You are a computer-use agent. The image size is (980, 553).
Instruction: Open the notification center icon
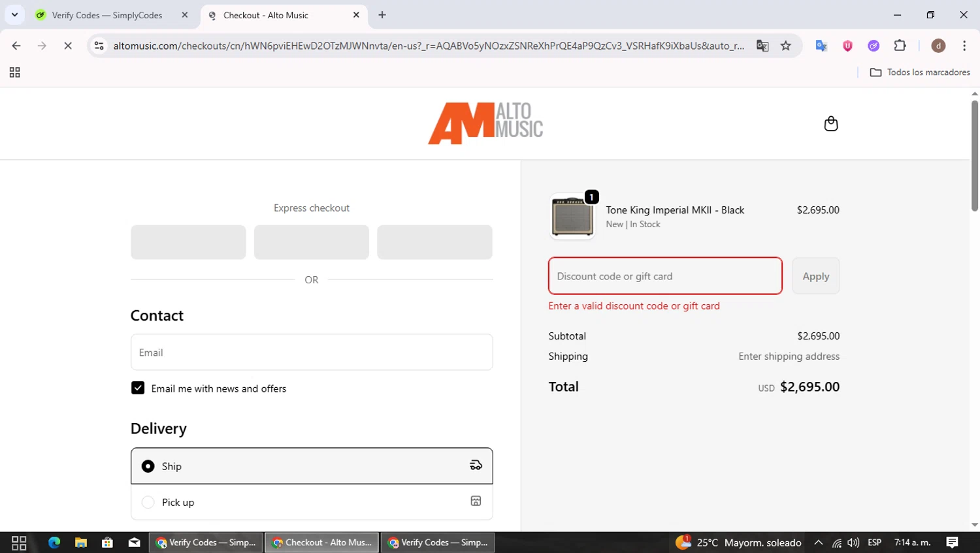(953, 543)
